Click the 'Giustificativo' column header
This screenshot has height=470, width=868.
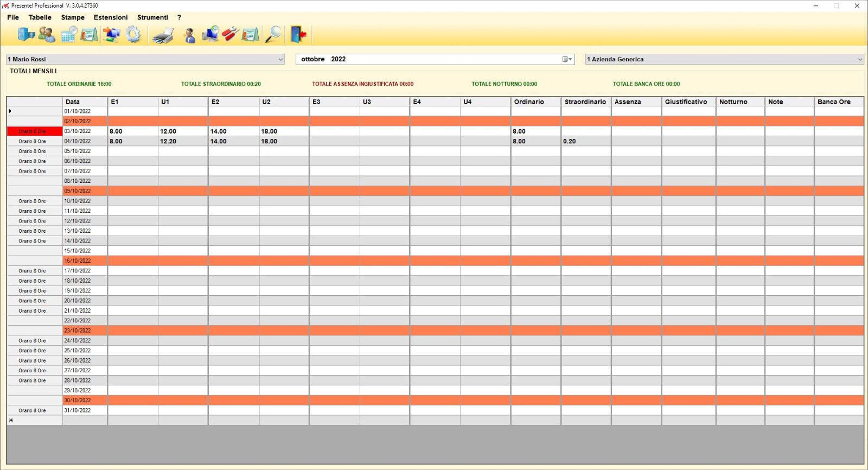(689, 101)
